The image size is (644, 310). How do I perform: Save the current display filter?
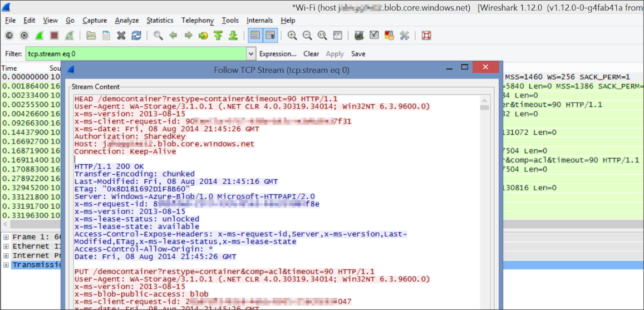358,54
